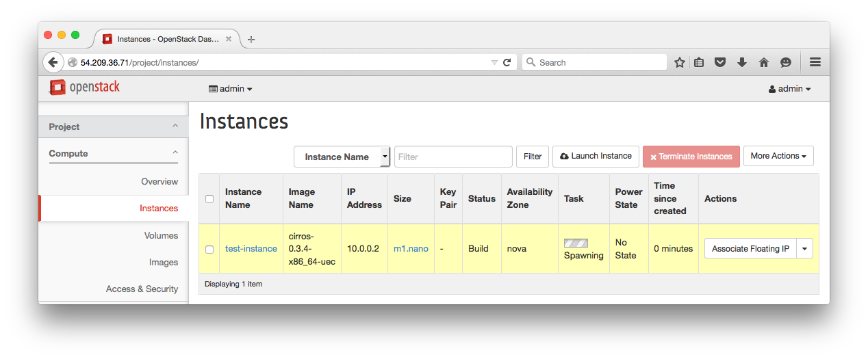Screen dimensions: 868x359
Task: Open a new browser tab
Action: click(251, 40)
